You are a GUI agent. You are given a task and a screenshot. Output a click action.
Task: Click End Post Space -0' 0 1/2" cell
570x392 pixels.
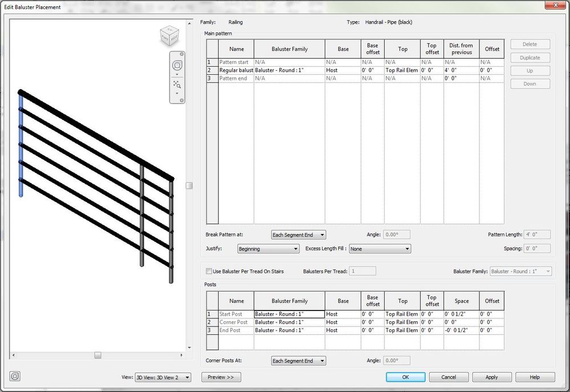[462, 330]
